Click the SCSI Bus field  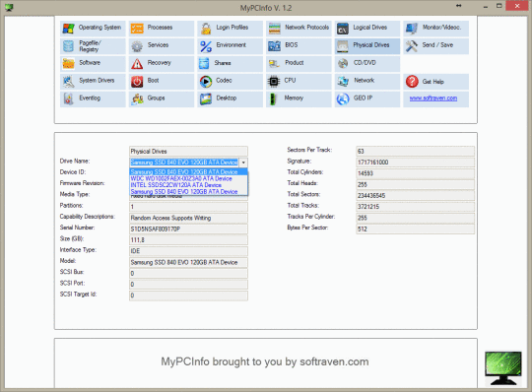[x=188, y=273]
